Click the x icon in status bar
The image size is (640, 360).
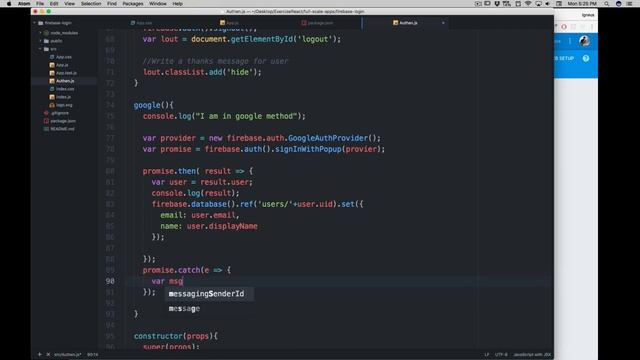48,354
